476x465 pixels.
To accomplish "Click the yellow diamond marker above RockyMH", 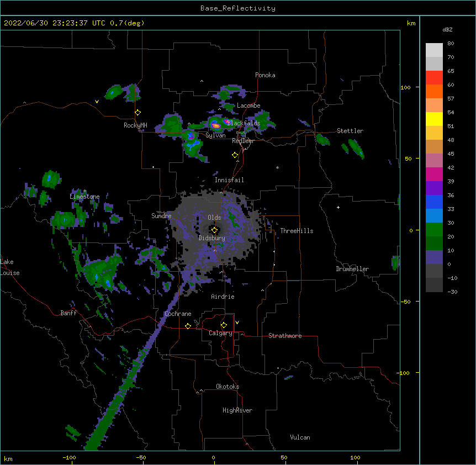I will 137,113.
